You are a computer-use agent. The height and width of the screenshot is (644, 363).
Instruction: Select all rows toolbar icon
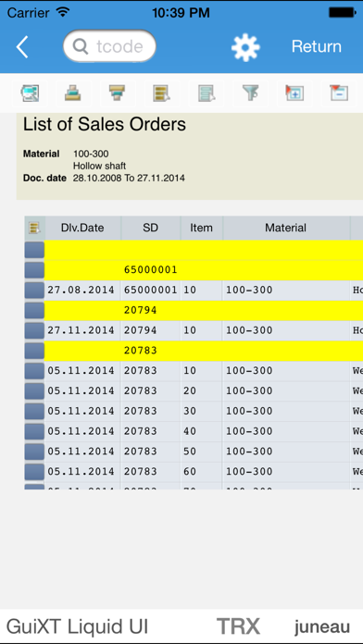point(161,93)
